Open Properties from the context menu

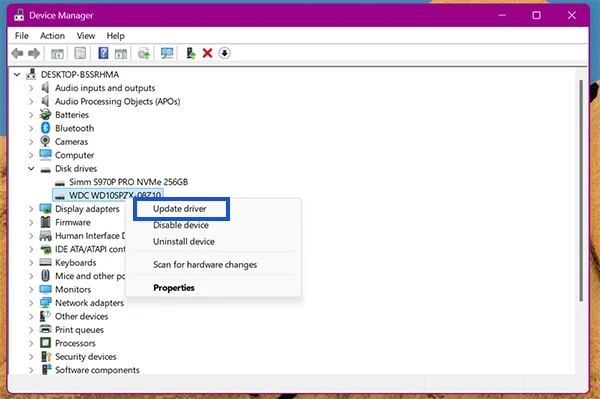tap(174, 288)
